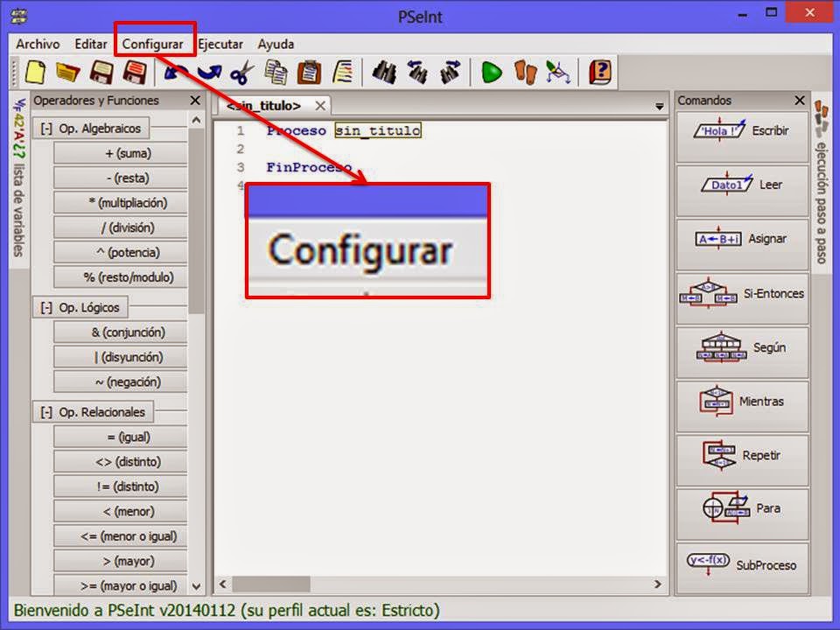Image resolution: width=840 pixels, height=630 pixels.
Task: Click the sin_titulo process name in the editor
Action: pyautogui.click(x=378, y=130)
